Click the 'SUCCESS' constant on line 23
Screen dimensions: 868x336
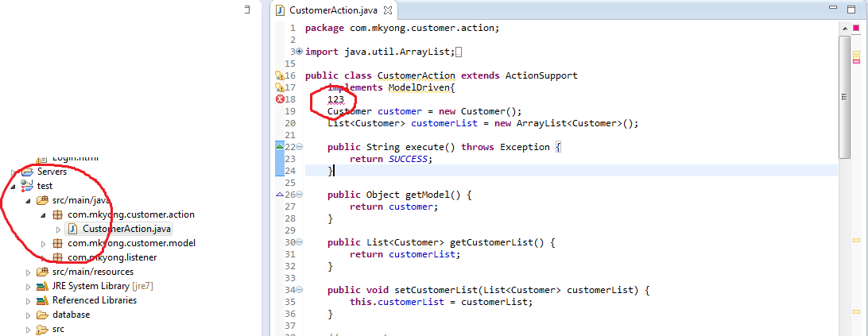(x=406, y=159)
